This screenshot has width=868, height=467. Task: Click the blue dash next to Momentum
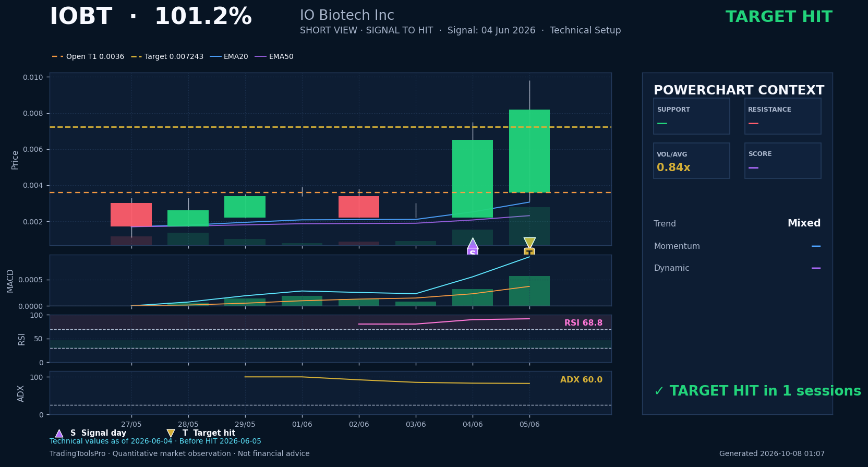pos(816,246)
